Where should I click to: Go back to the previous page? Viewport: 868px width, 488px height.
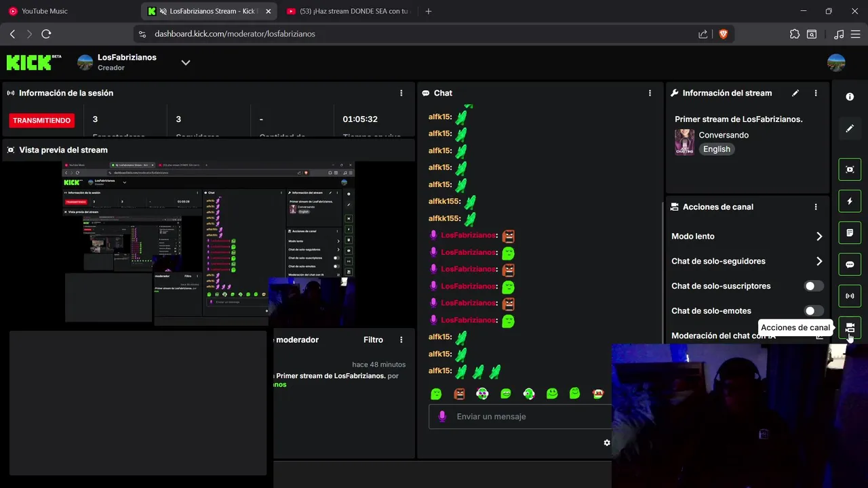pos(12,34)
